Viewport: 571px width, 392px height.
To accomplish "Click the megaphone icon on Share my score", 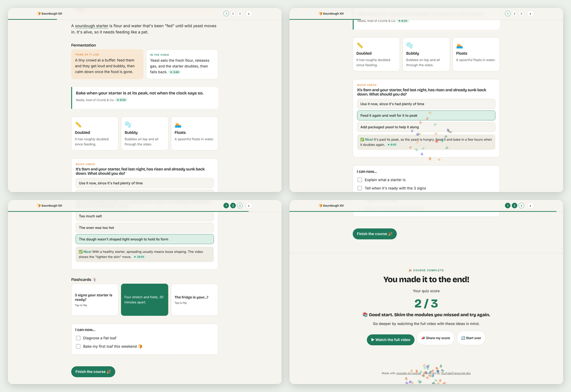I will pos(423,338).
